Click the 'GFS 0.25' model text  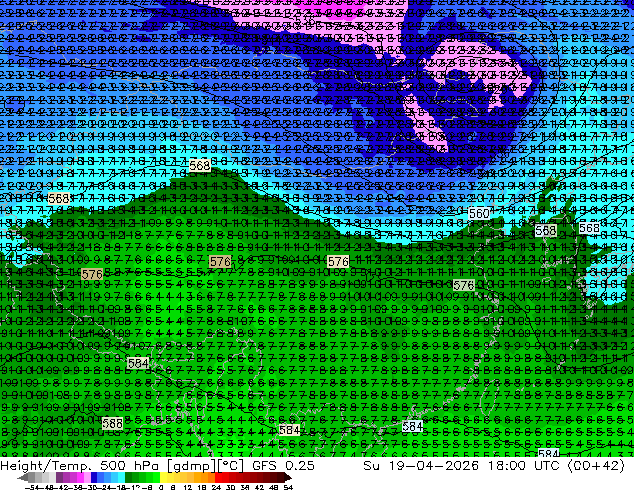coord(283,465)
